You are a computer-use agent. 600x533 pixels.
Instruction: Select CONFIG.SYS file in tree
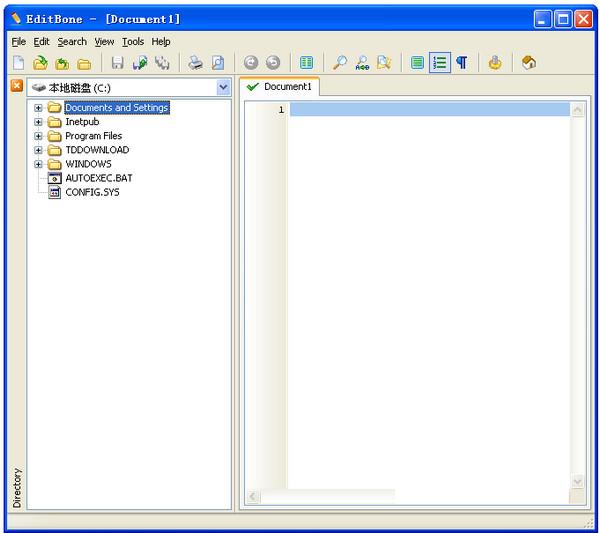[91, 192]
